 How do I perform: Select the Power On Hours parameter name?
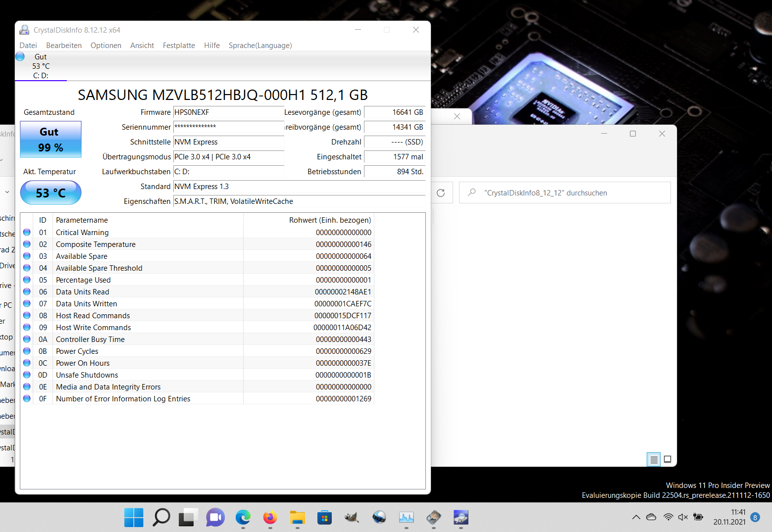[83, 363]
